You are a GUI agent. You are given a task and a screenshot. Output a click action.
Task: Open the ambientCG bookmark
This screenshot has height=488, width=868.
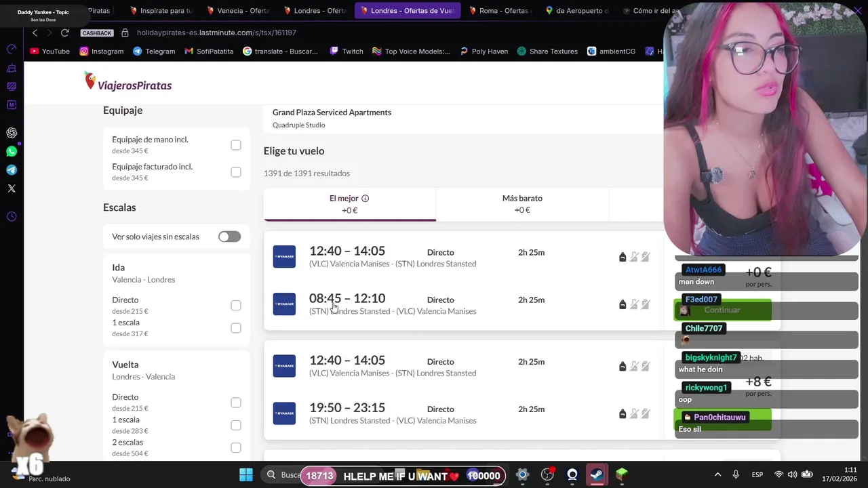611,51
